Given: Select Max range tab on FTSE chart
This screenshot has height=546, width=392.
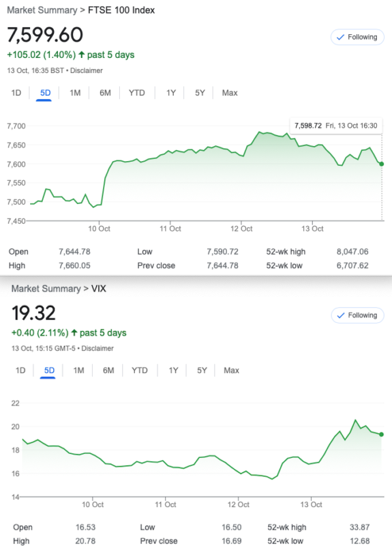Looking at the screenshot, I should pos(230,93).
